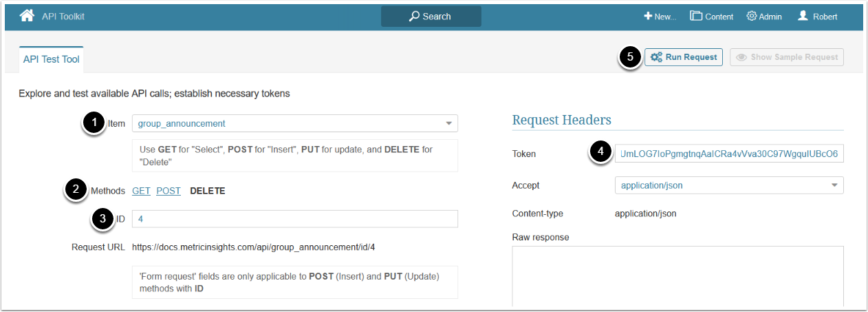868x312 pixels.
Task: Select the DELETE method
Action: pyautogui.click(x=207, y=191)
